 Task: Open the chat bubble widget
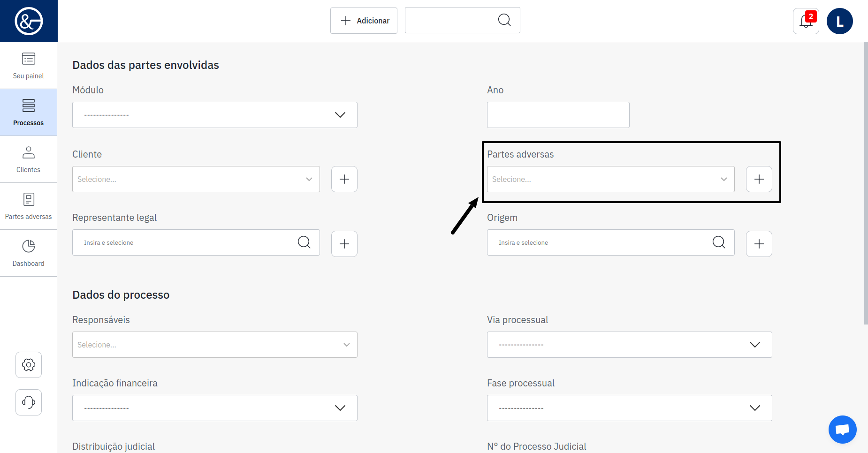(842, 429)
